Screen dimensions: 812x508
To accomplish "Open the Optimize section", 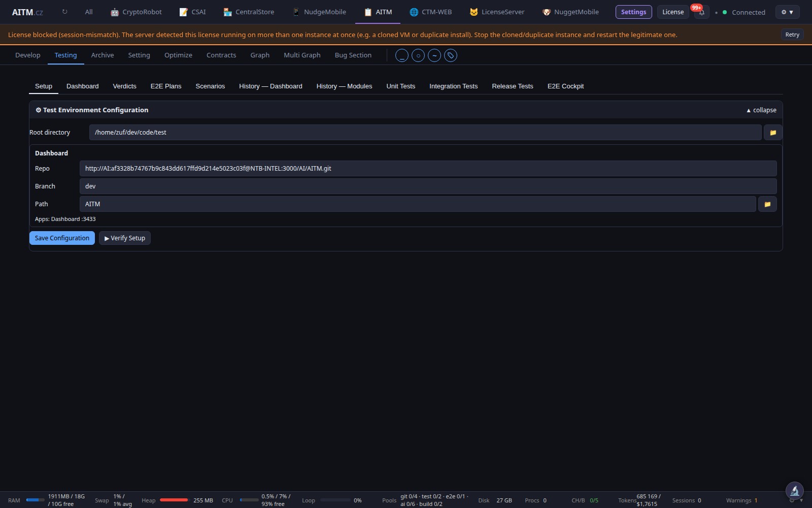I will 178,55.
